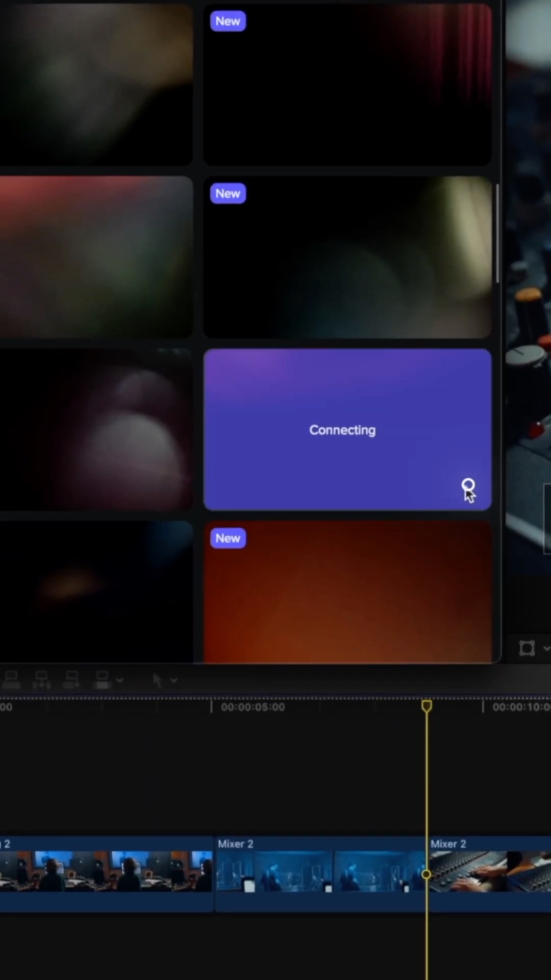Click the overlay panel vertical scrollbar
The image size is (551, 980).
point(497,233)
